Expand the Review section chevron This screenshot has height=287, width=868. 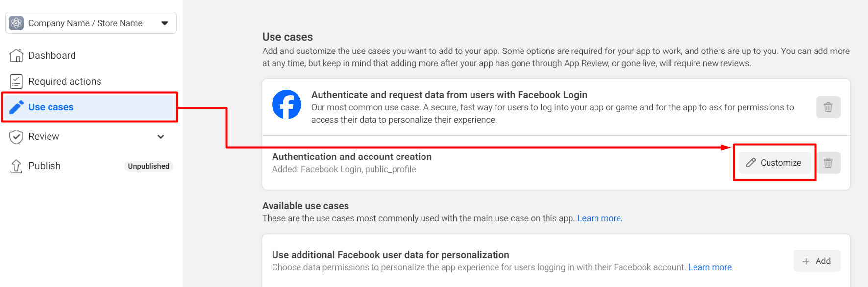(161, 137)
